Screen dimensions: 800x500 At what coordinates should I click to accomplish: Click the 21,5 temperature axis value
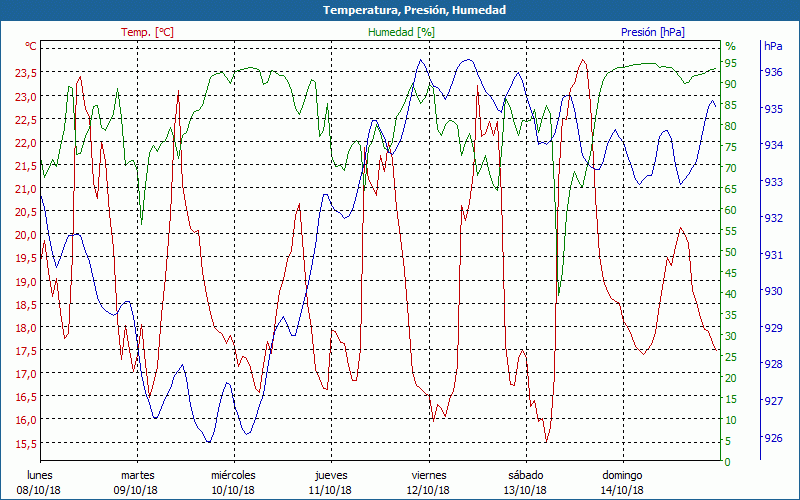point(26,166)
